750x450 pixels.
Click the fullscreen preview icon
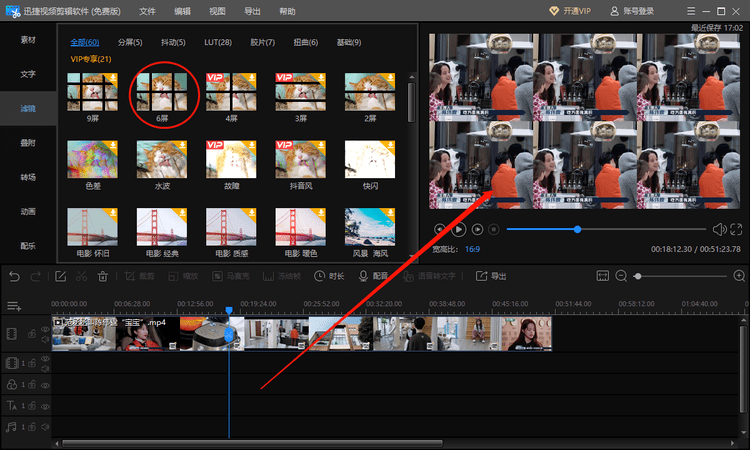tap(736, 230)
